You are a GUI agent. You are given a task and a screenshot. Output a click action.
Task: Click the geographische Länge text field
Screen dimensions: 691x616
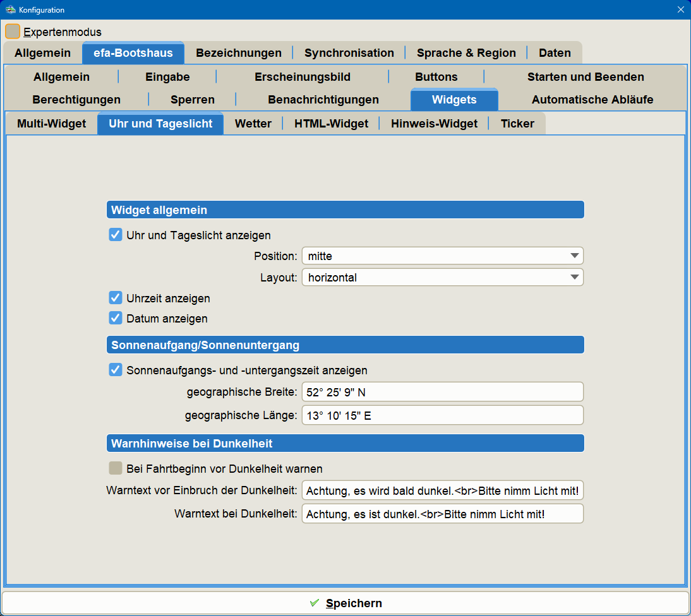[x=442, y=415]
